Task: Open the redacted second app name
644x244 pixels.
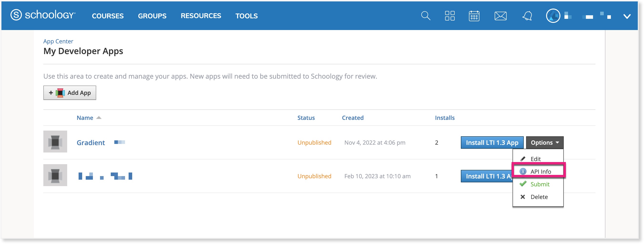Action: coord(105,176)
